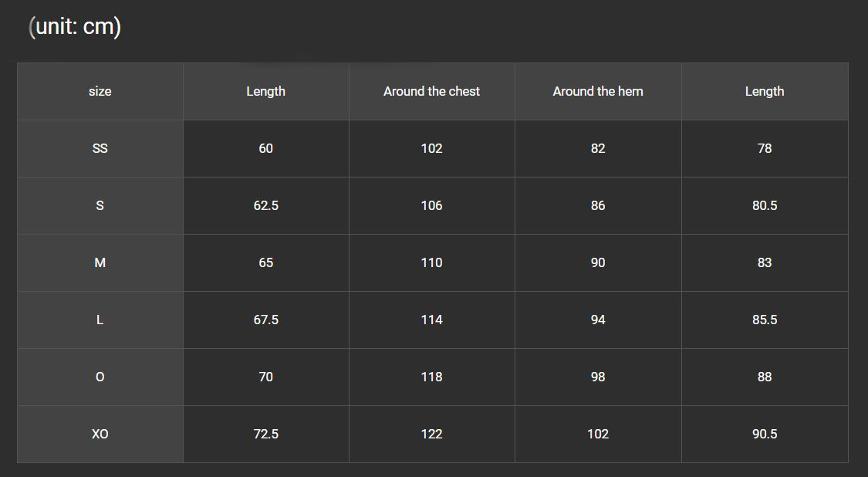
Task: Select the cell showing 72.5
Action: [266, 434]
